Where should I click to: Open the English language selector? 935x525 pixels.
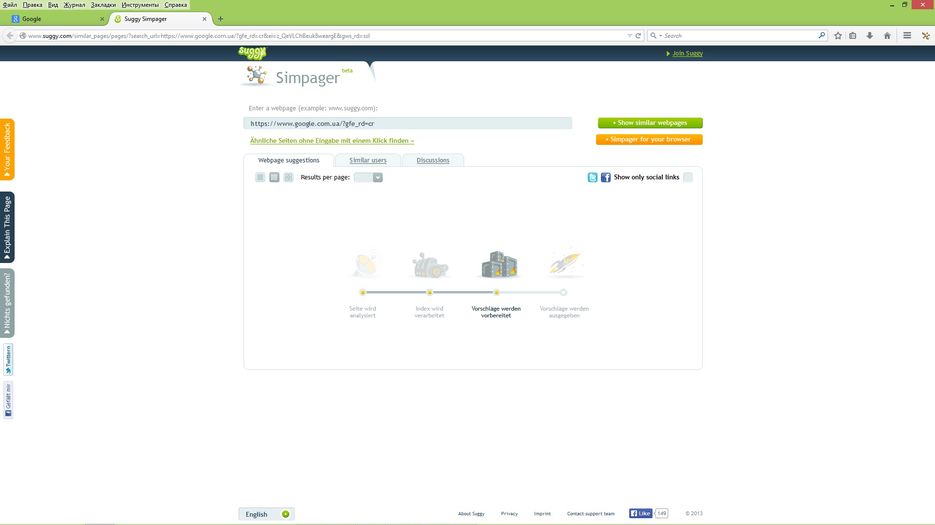[x=267, y=514]
